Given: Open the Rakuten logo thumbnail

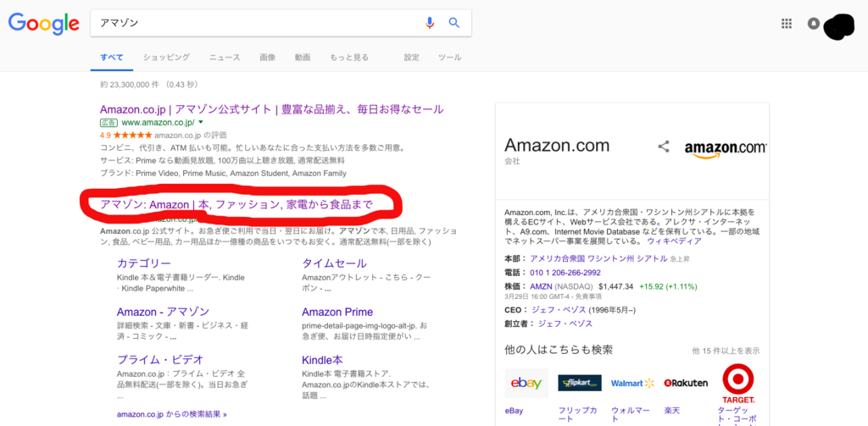Looking at the screenshot, I should coord(686,383).
